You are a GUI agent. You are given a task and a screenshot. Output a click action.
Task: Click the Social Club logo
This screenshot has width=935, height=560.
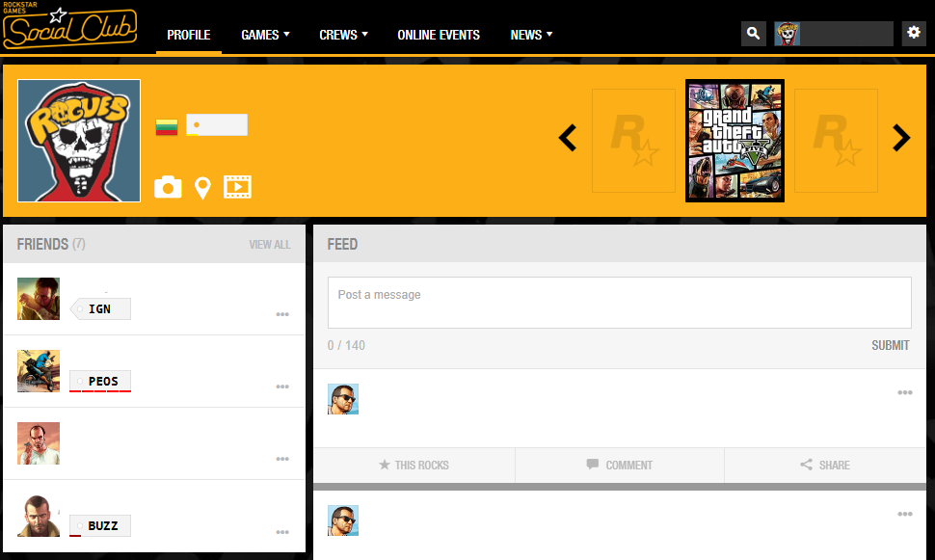pos(69,27)
